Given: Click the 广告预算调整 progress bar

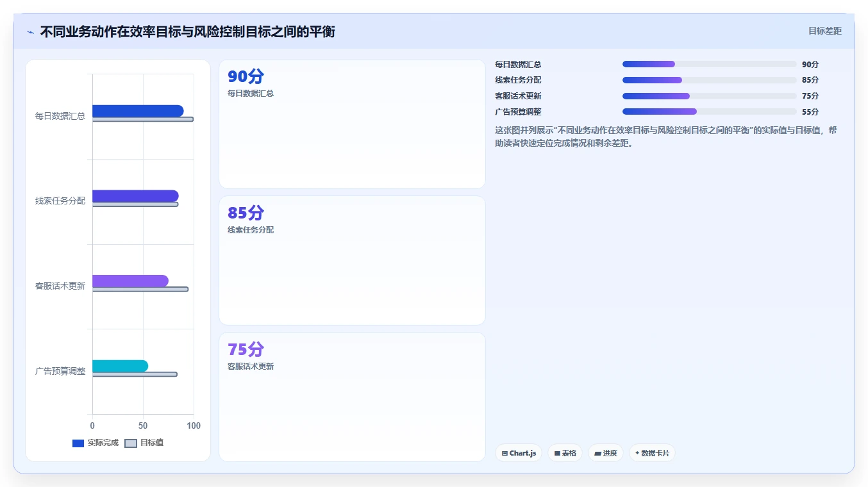Looking at the screenshot, I should [x=709, y=111].
